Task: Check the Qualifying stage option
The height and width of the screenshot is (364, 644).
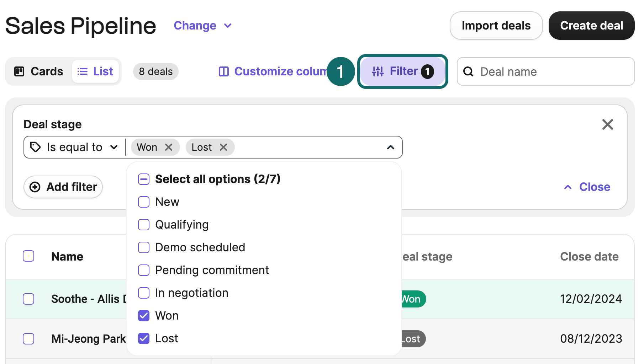Action: click(x=144, y=225)
